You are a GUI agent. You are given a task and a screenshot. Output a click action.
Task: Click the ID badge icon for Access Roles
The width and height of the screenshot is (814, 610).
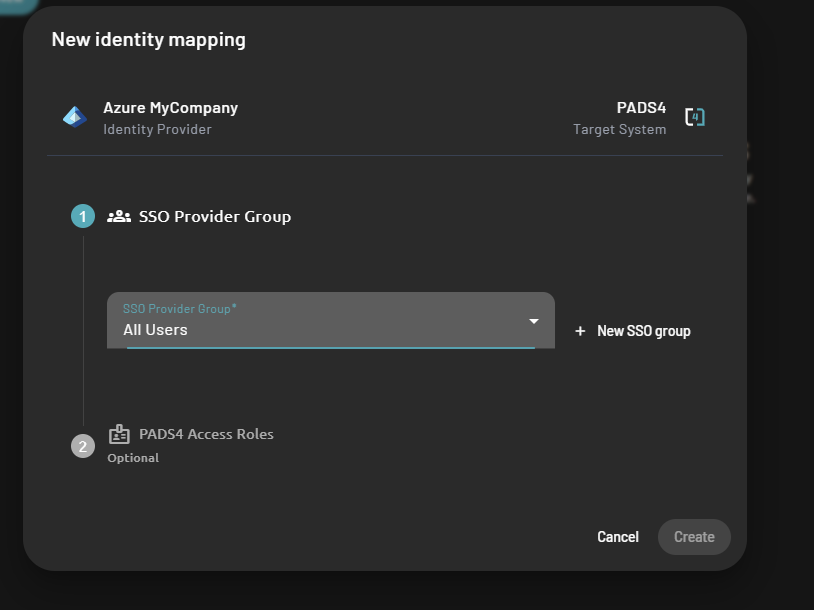tap(119, 435)
